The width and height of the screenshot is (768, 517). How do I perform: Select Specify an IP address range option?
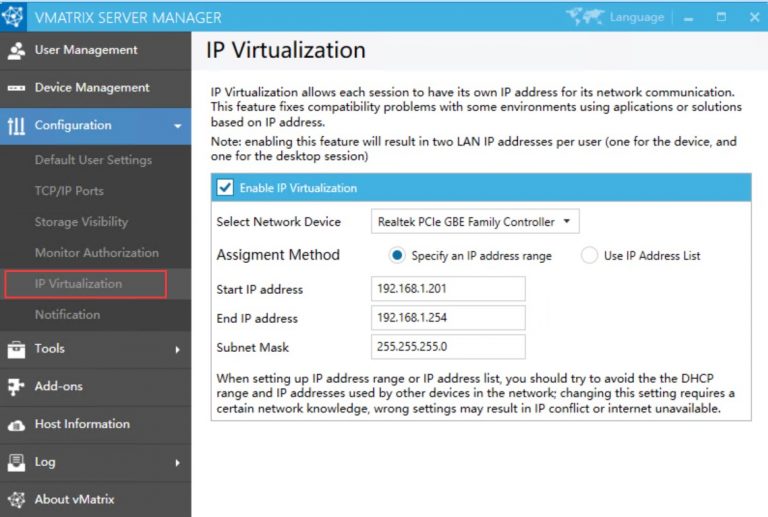click(x=397, y=256)
